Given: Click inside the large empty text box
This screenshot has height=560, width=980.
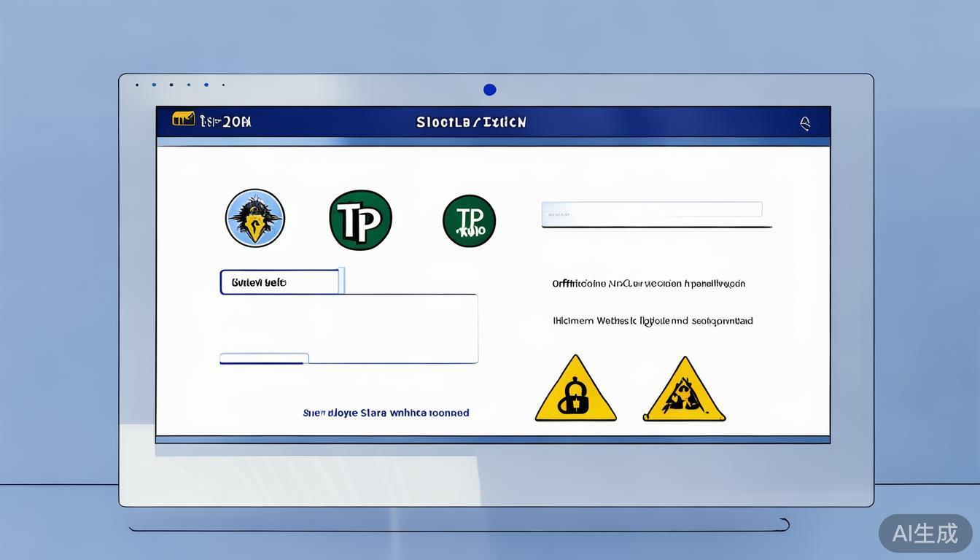Looking at the screenshot, I should tap(349, 324).
